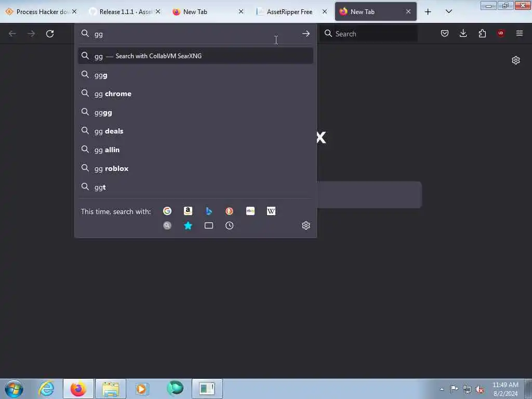Search with eBay one-off engine icon
532x399 pixels.
(x=250, y=211)
